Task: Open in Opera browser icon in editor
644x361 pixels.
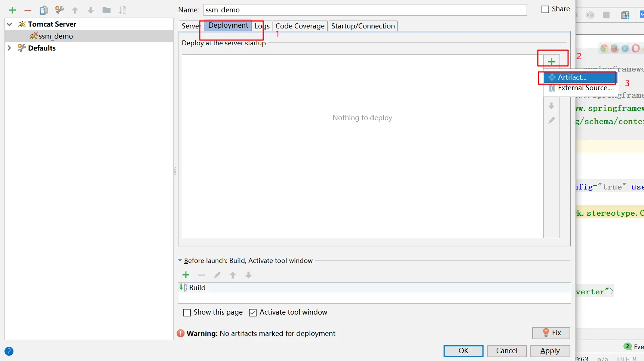Action: 635,48
